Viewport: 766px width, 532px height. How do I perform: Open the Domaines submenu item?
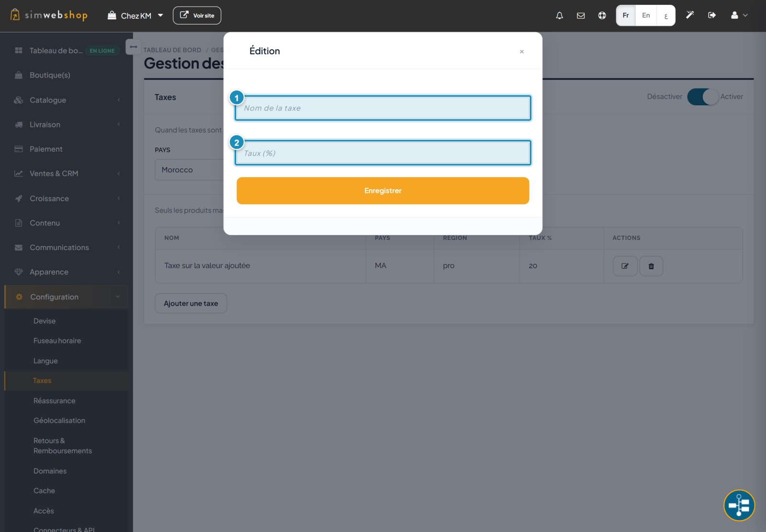50,471
